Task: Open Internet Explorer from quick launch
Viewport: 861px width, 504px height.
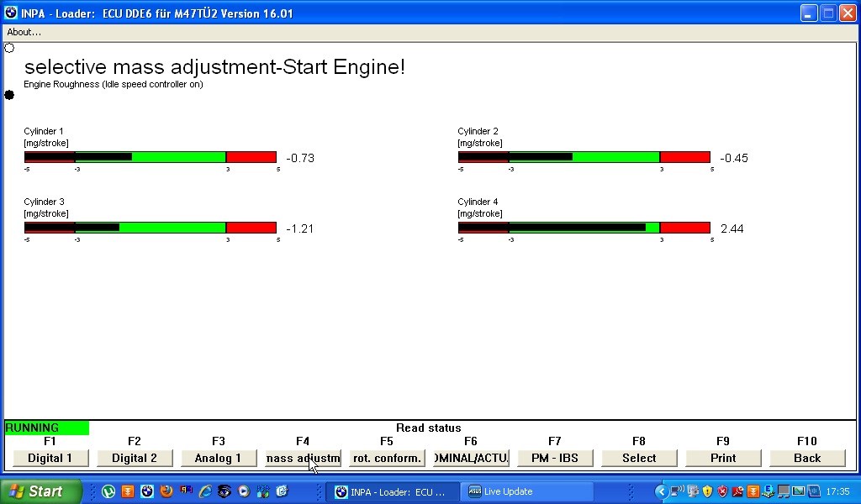Action: pos(205,491)
